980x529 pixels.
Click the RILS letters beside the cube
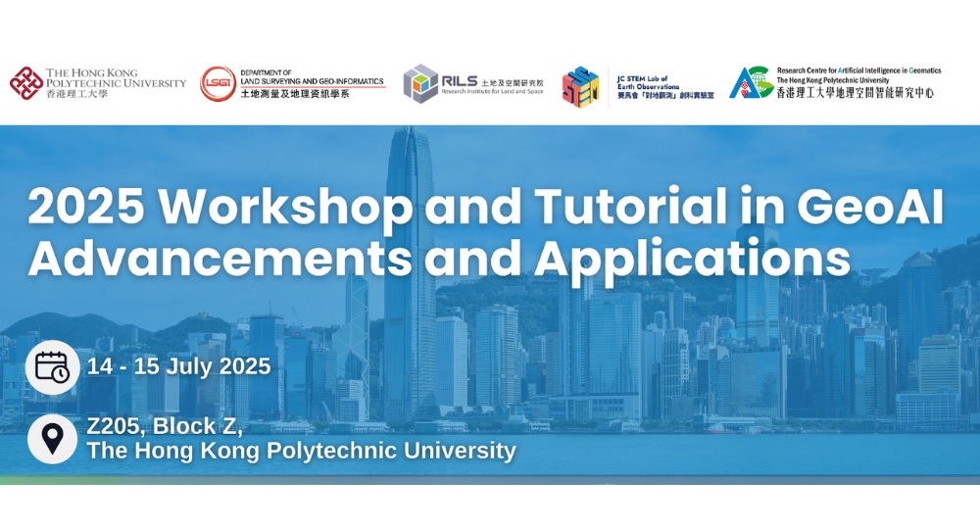(x=460, y=80)
